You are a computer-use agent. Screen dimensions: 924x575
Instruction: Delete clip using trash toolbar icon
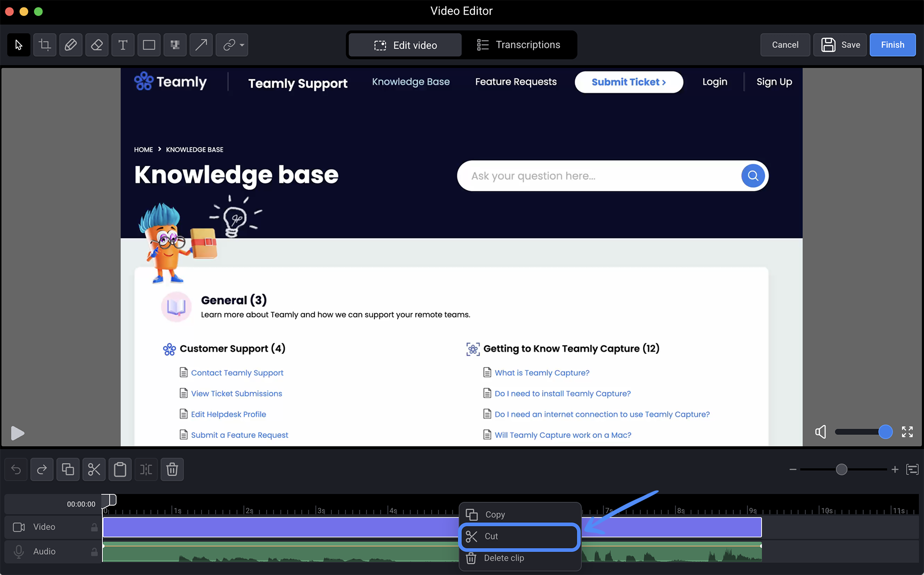point(172,469)
